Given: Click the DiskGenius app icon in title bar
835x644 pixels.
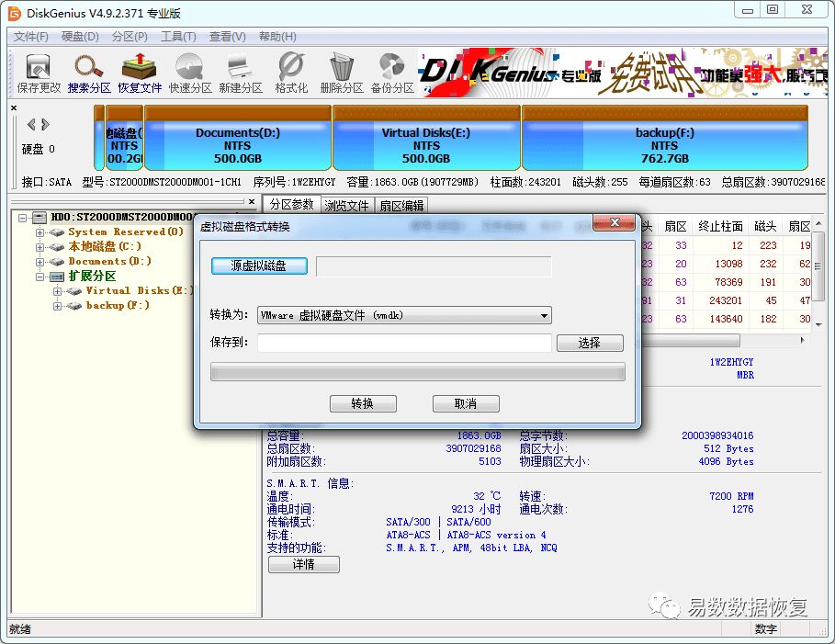Looking at the screenshot, I should [14, 13].
